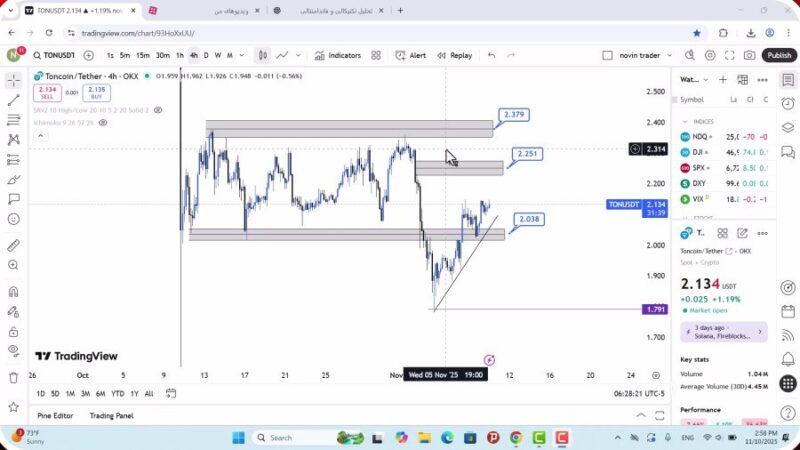Tick the layout checkbox beside novin trader

pyautogui.click(x=607, y=55)
